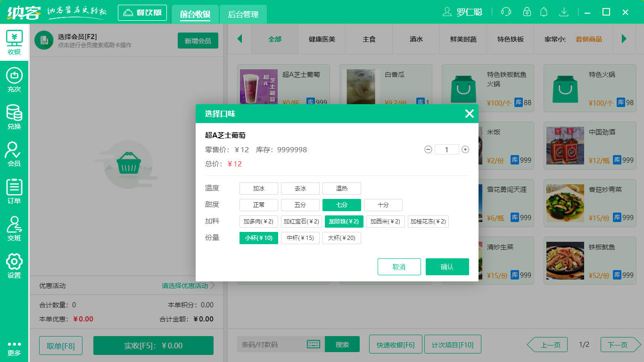The height and width of the screenshot is (362, 644).
Task: Switch to 后台管理 tab
Action: pyautogui.click(x=244, y=14)
